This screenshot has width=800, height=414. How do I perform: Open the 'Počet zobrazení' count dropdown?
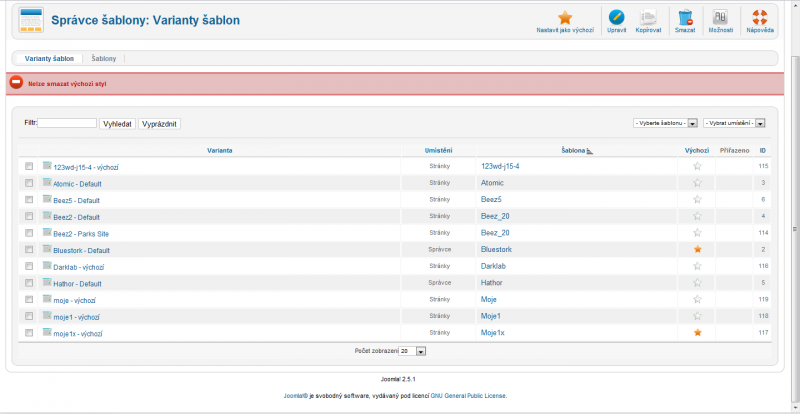point(413,352)
